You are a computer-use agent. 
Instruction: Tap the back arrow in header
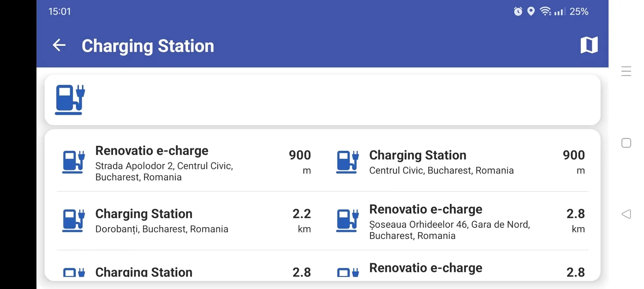(x=59, y=45)
